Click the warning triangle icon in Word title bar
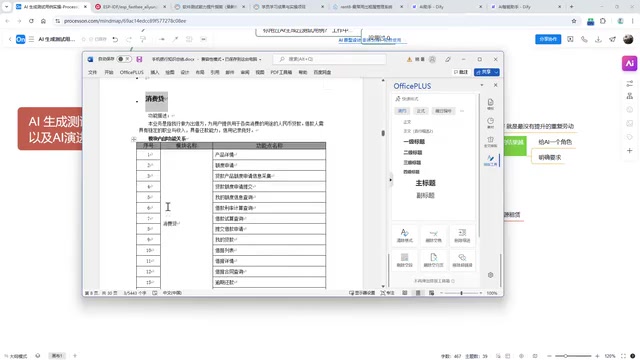Viewport: 640px width, 360px height. pyautogui.click(x=409, y=59)
